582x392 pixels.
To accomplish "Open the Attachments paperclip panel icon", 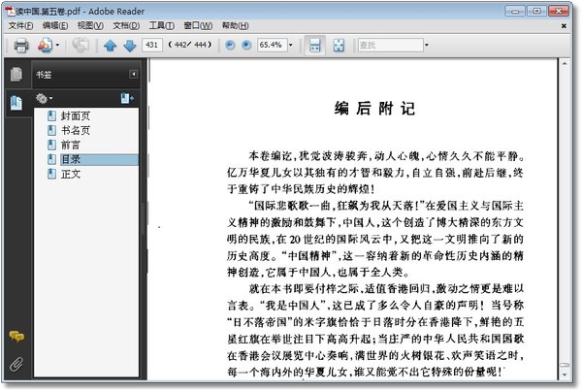I will 16,364.
